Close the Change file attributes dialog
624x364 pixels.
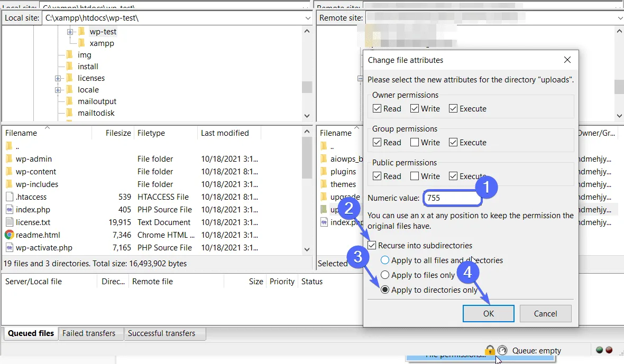[x=567, y=60]
